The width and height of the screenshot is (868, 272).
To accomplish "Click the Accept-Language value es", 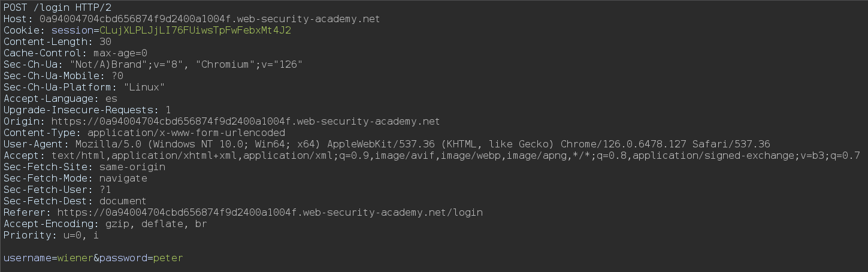I will 111,98.
